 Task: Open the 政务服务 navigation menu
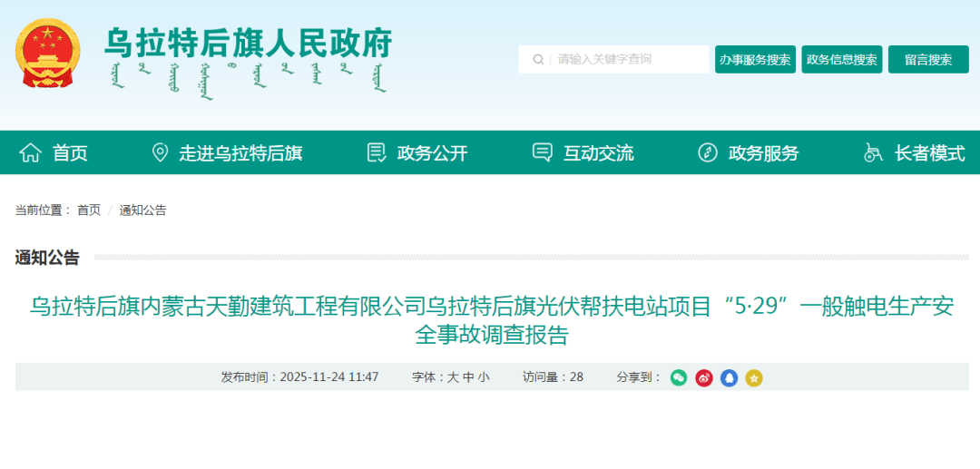763,153
